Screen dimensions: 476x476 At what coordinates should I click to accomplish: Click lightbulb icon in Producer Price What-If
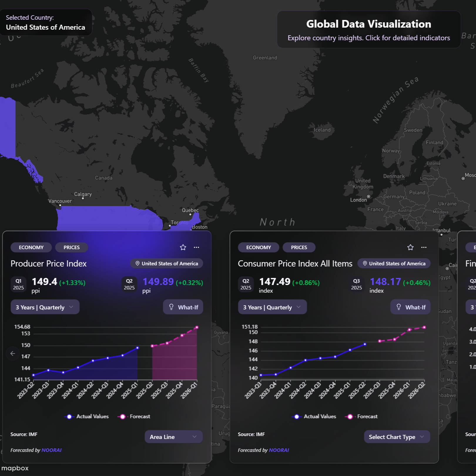(171, 307)
